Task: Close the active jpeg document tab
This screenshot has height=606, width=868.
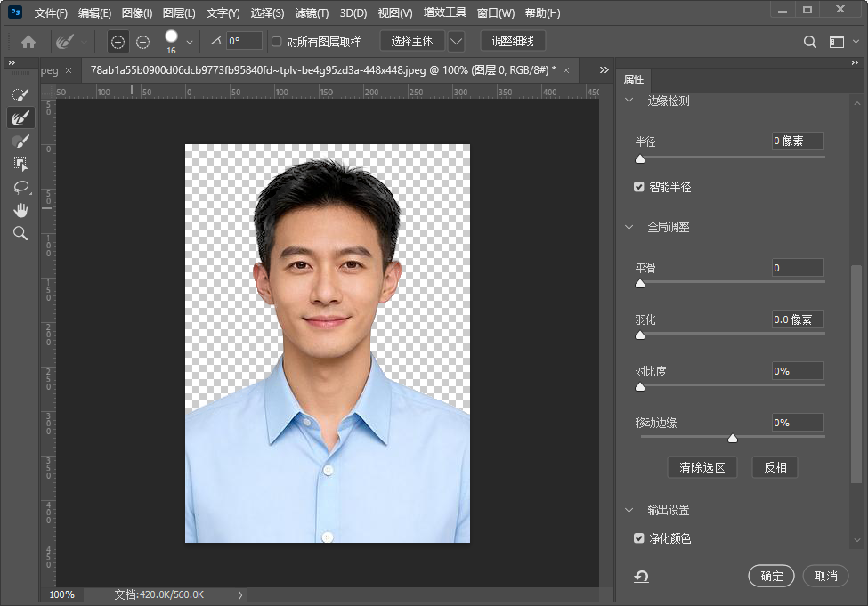Action: point(565,70)
